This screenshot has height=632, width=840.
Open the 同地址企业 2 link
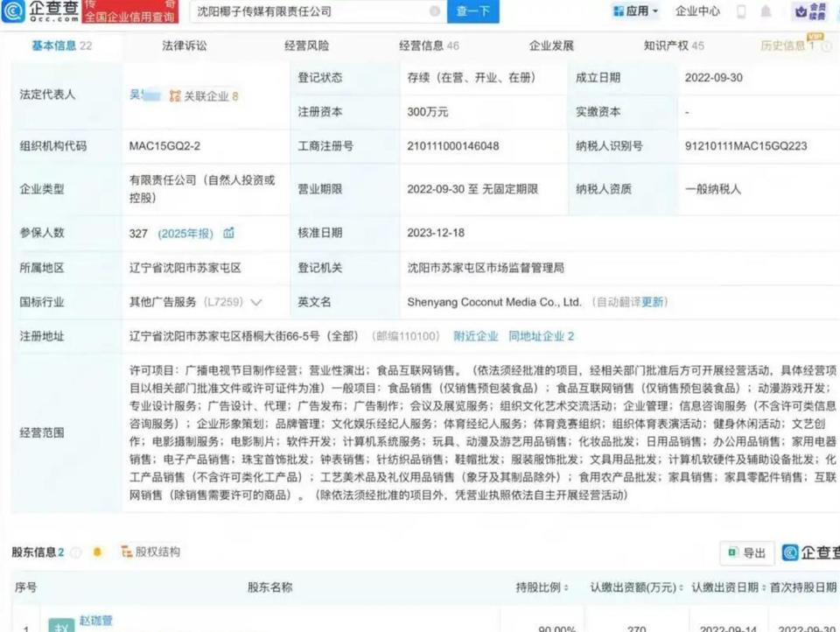(x=541, y=336)
